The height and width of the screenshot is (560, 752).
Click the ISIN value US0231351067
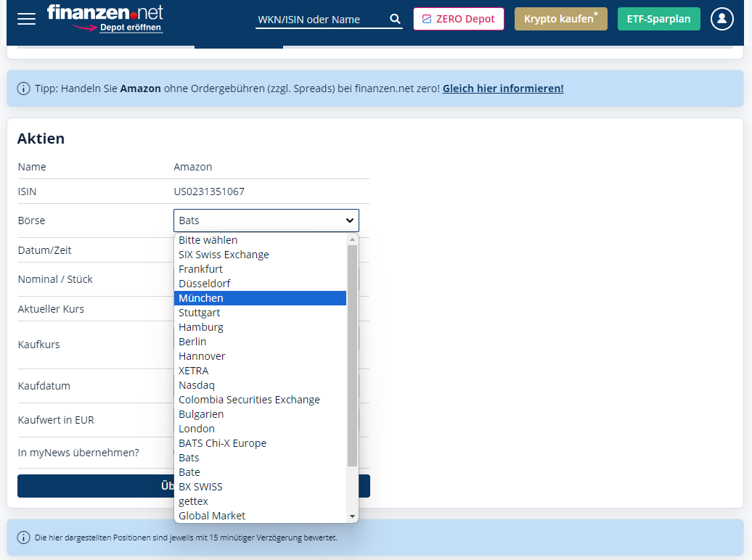pyautogui.click(x=209, y=192)
